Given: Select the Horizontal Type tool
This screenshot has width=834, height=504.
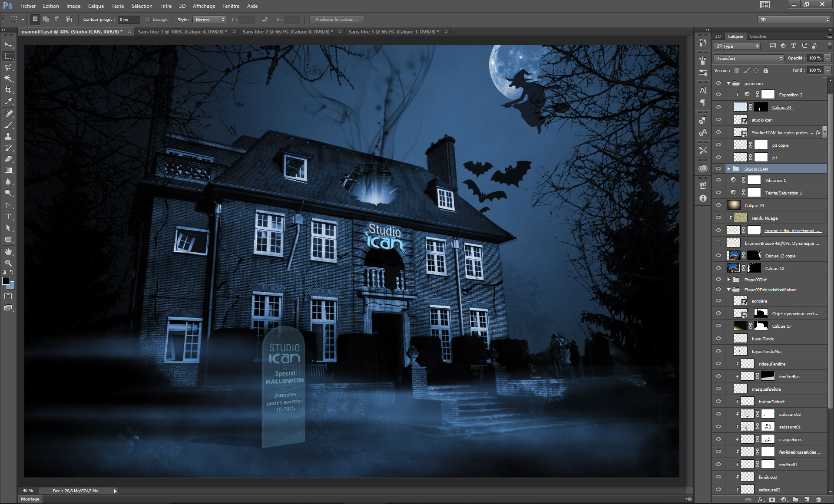Looking at the screenshot, I should click(x=8, y=217).
